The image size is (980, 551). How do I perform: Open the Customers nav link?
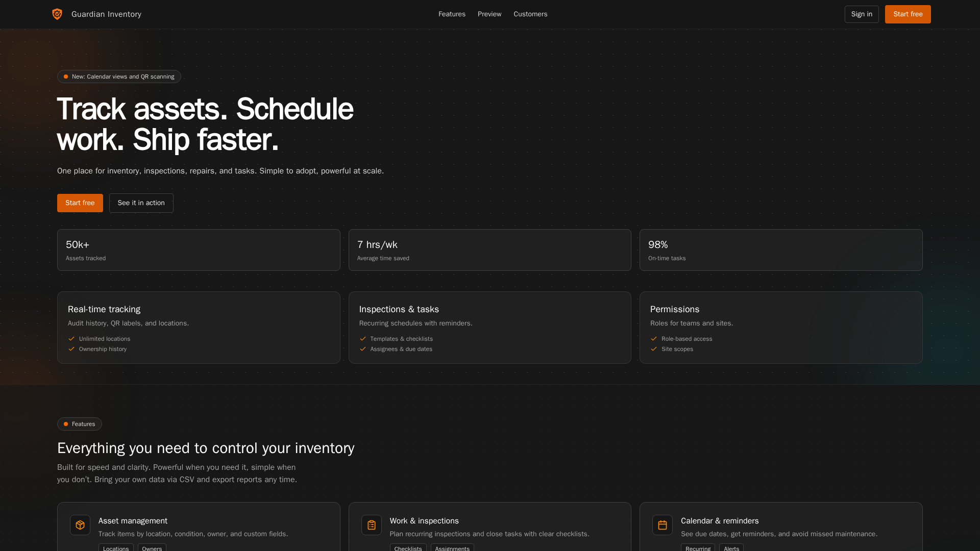[530, 14]
